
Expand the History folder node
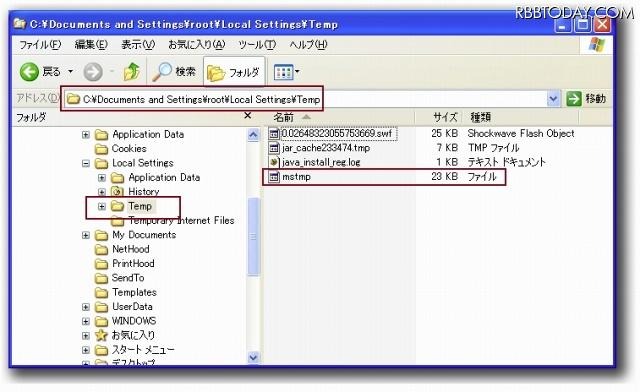coord(102,192)
